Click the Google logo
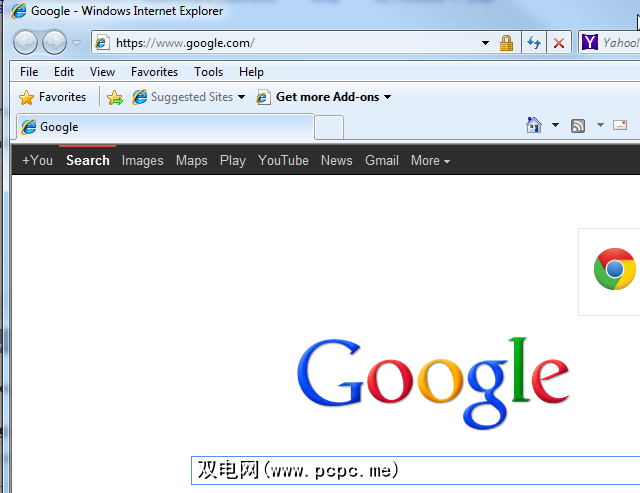 tap(433, 382)
